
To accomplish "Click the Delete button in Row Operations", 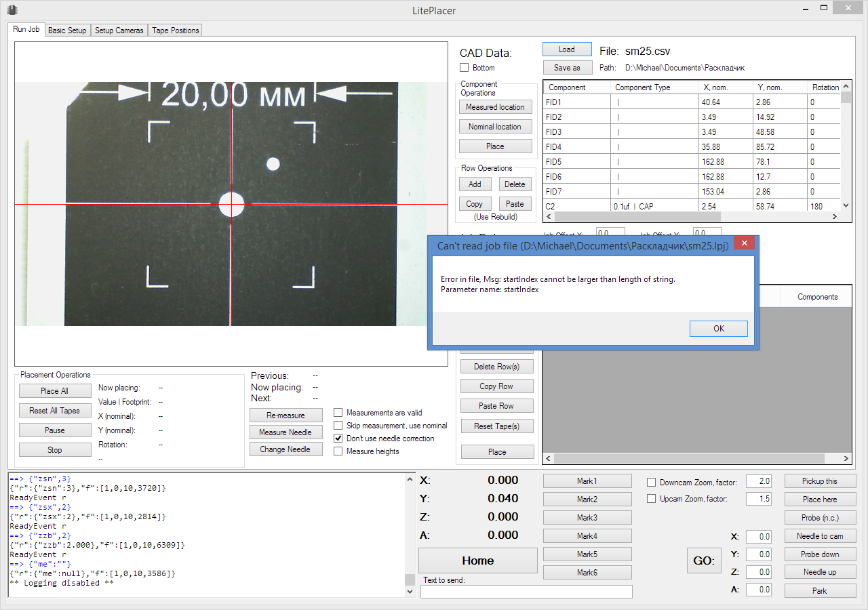I will (515, 184).
